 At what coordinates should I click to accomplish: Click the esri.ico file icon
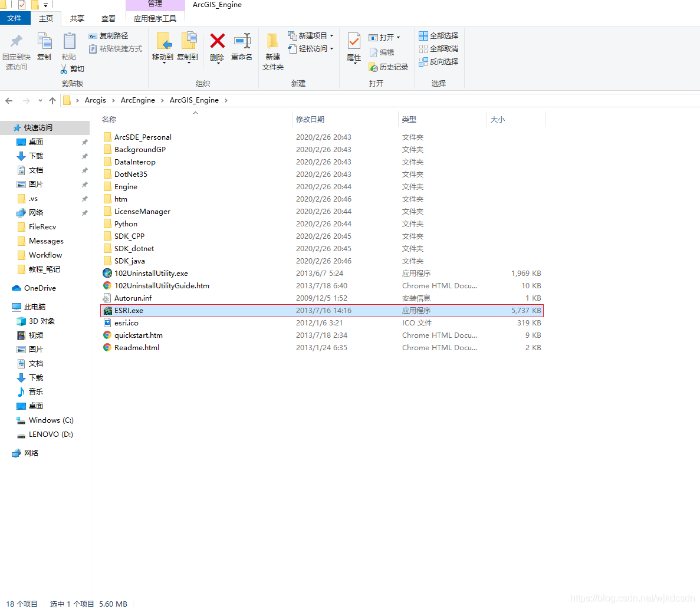107,323
